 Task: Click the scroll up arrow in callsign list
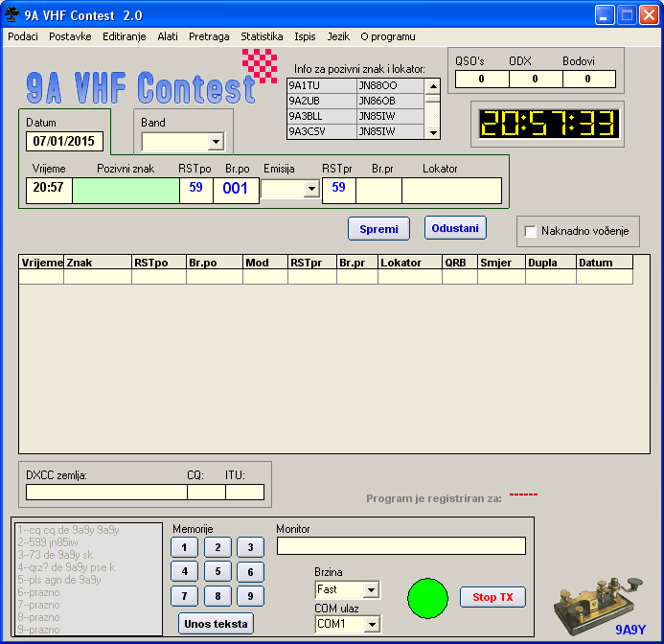[x=432, y=86]
